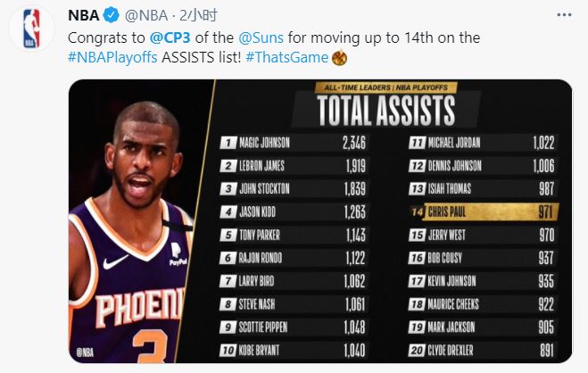Click the @NBA handle in the tweet header
The height and width of the screenshot is (373, 588).
point(147,16)
